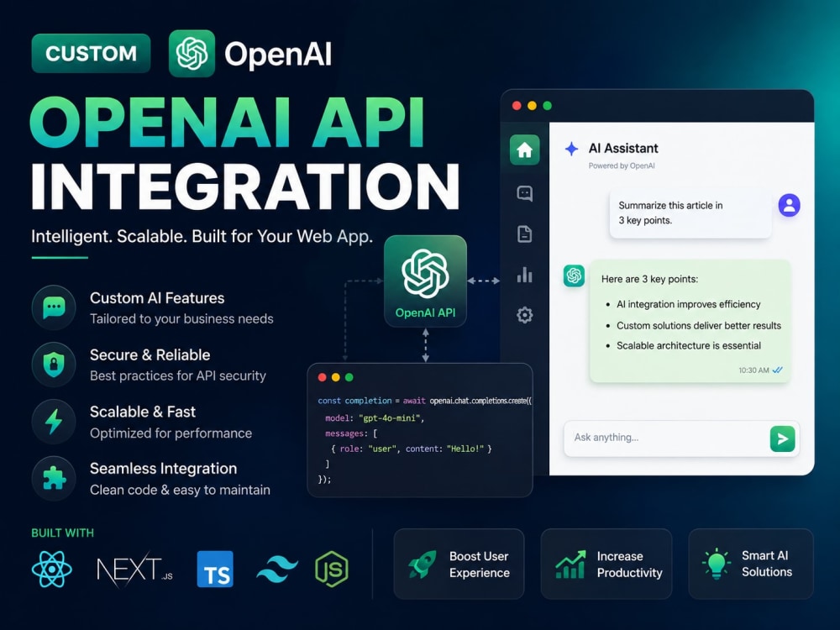Click the 'Here are 3 key points' reply bubble
Viewport: 840px width, 630px height.
pos(690,321)
